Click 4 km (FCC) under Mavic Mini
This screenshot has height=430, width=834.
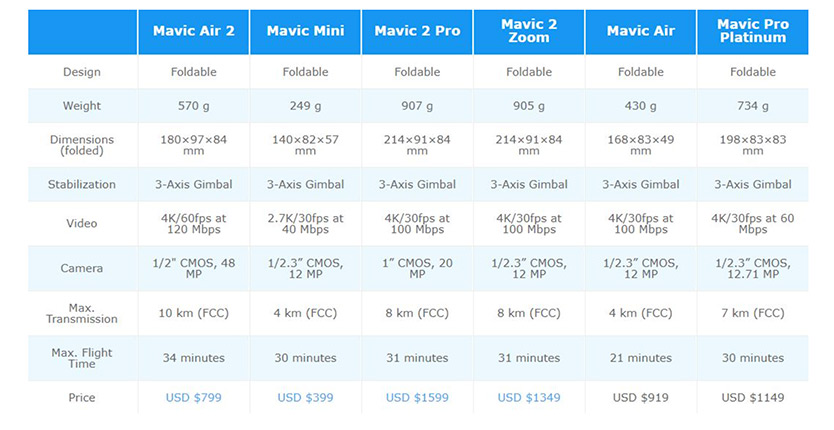click(305, 313)
